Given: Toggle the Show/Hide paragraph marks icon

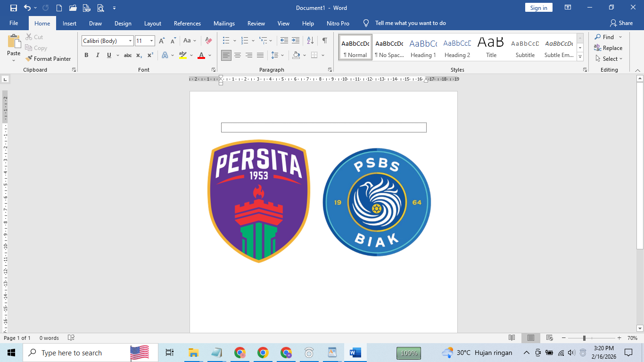Looking at the screenshot, I should [x=324, y=41].
